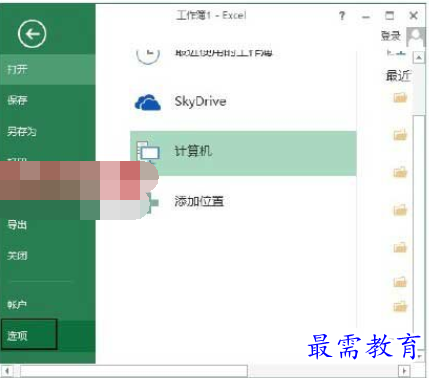Click the horizontal scrollbar right arrow
Viewport: 429px width, 378px height.
[x=404, y=370]
